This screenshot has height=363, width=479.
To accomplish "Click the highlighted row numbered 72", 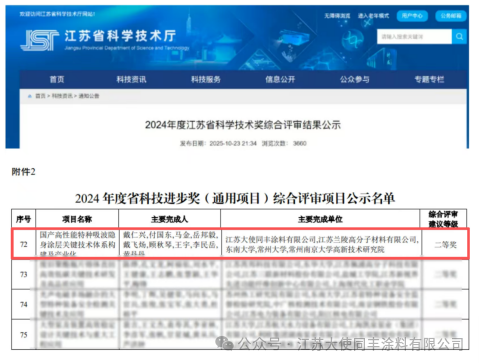I will coord(240,244).
